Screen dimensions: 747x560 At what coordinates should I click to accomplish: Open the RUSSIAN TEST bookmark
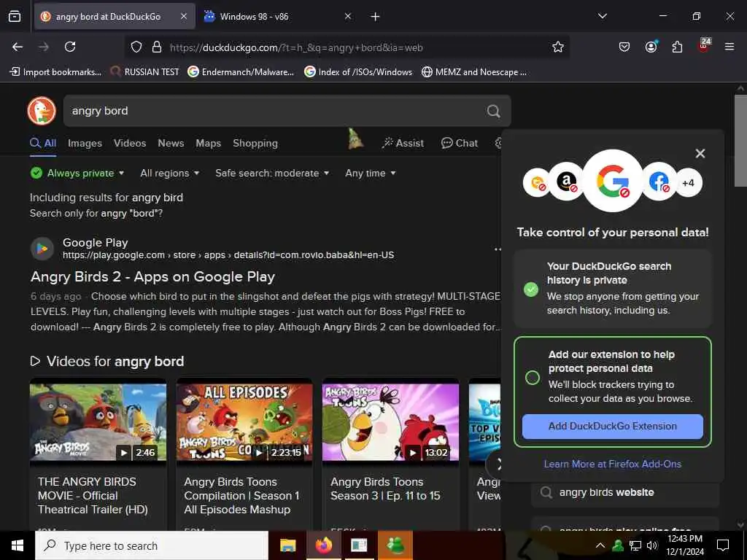[x=145, y=72]
